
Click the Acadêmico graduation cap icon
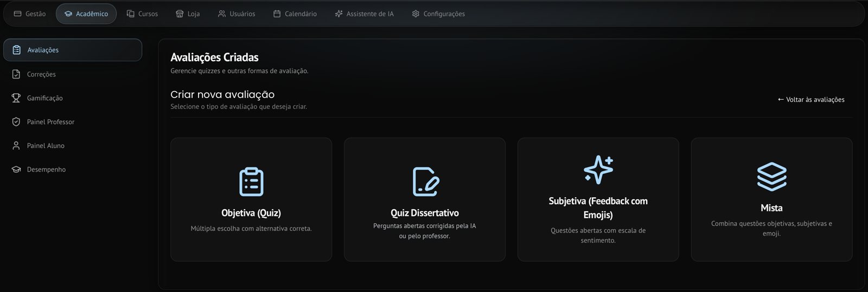[68, 14]
